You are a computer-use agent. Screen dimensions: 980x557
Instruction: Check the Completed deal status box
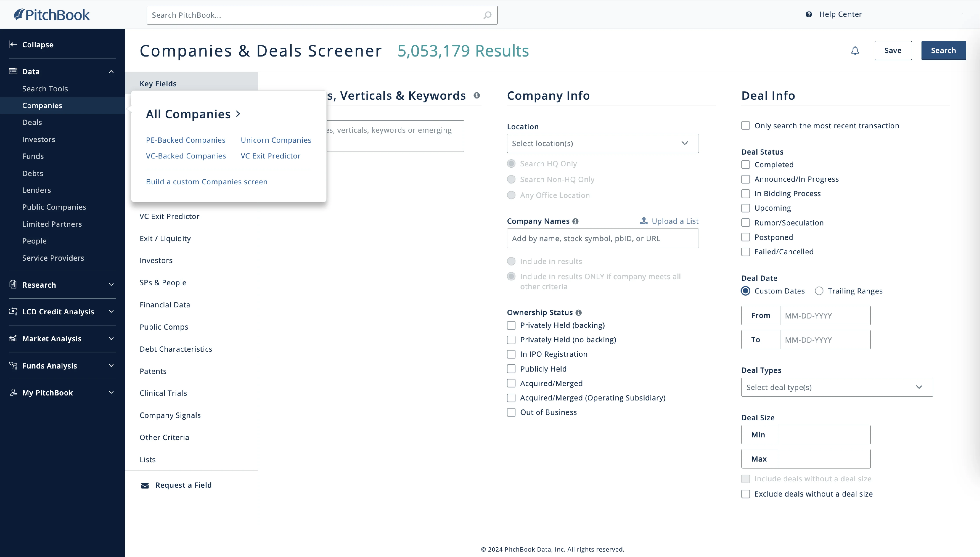[745, 165]
